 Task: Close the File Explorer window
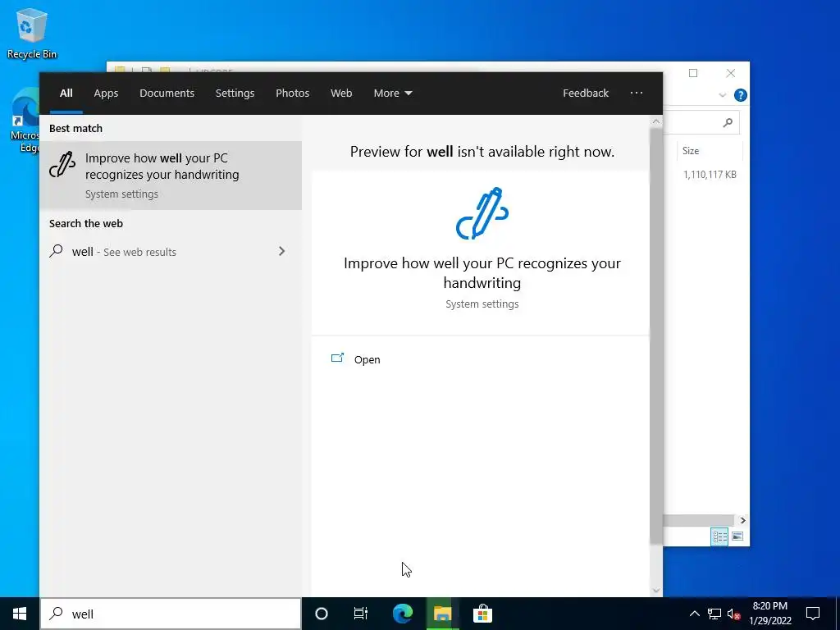731,73
